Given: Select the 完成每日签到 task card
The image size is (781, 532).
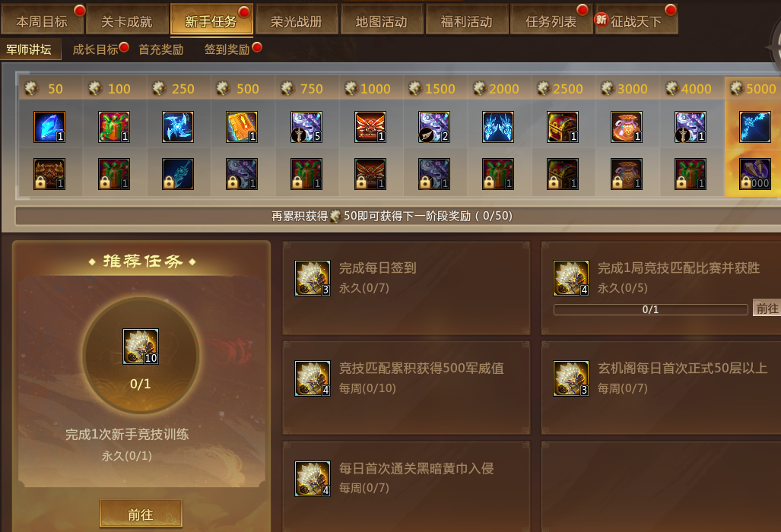Looking at the screenshot, I should click(x=406, y=287).
